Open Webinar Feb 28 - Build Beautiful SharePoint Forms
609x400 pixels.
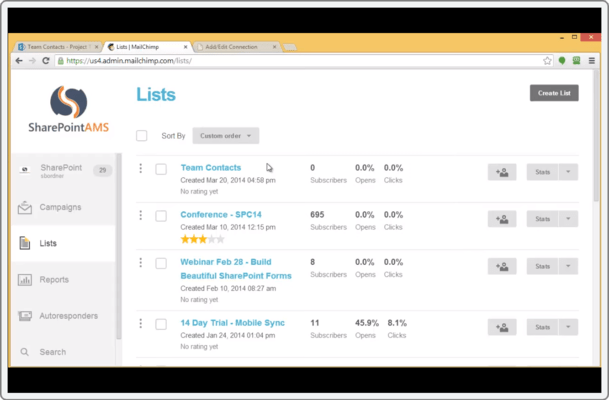coord(236,269)
